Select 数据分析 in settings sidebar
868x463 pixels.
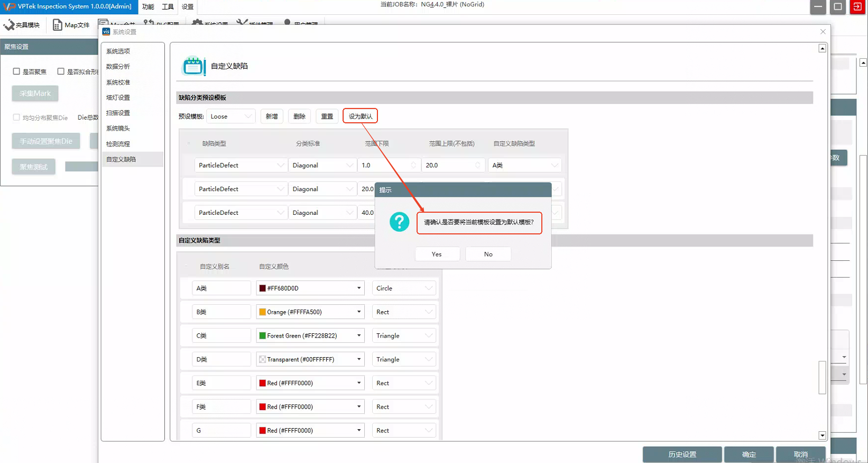click(118, 67)
